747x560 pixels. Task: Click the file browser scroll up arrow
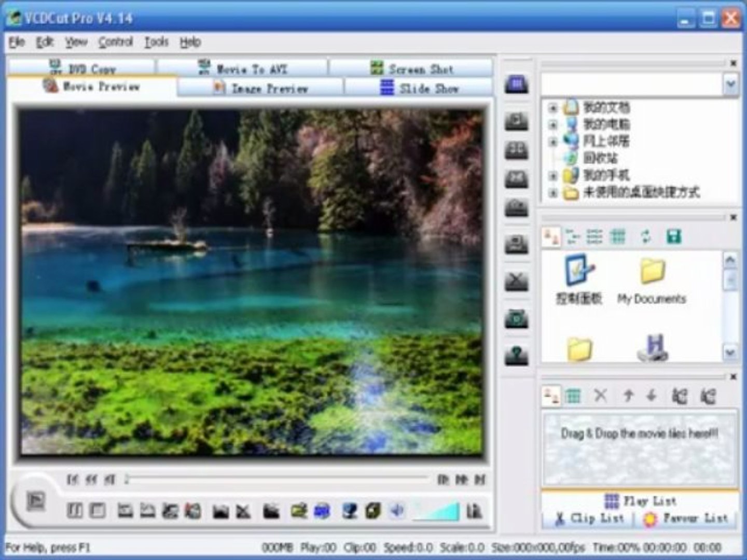tap(730, 260)
